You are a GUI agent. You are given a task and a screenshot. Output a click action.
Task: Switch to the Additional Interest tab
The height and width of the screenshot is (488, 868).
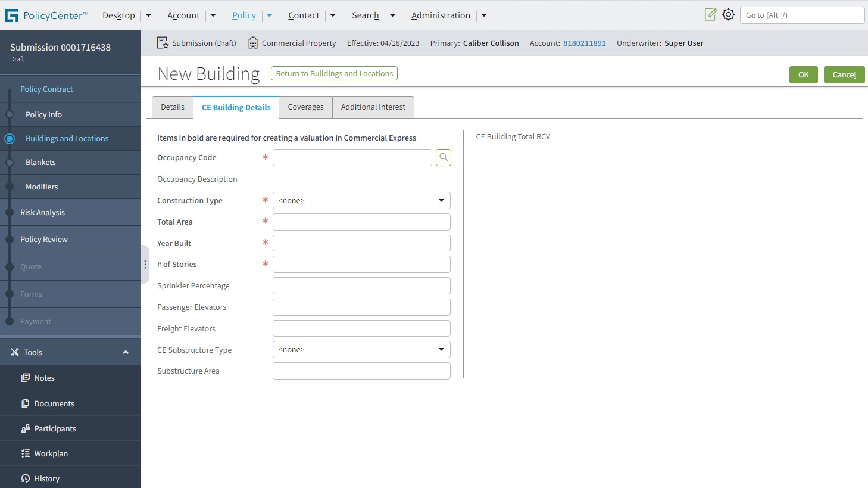373,107
